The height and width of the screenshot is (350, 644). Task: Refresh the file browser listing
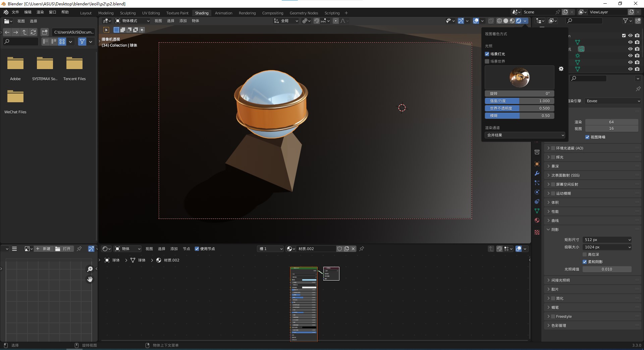(33, 32)
